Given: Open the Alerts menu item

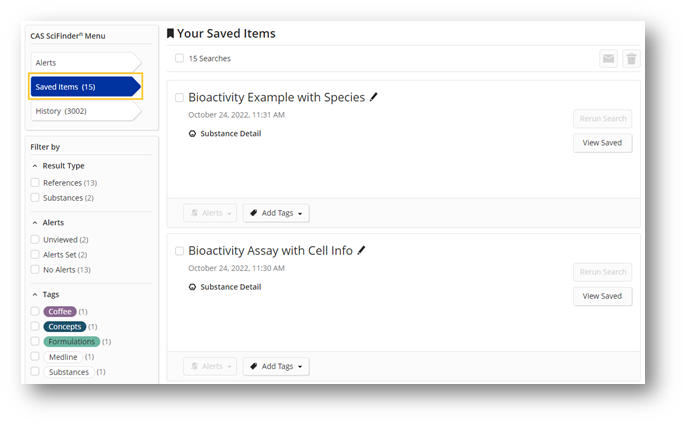Looking at the screenshot, I should click(86, 63).
